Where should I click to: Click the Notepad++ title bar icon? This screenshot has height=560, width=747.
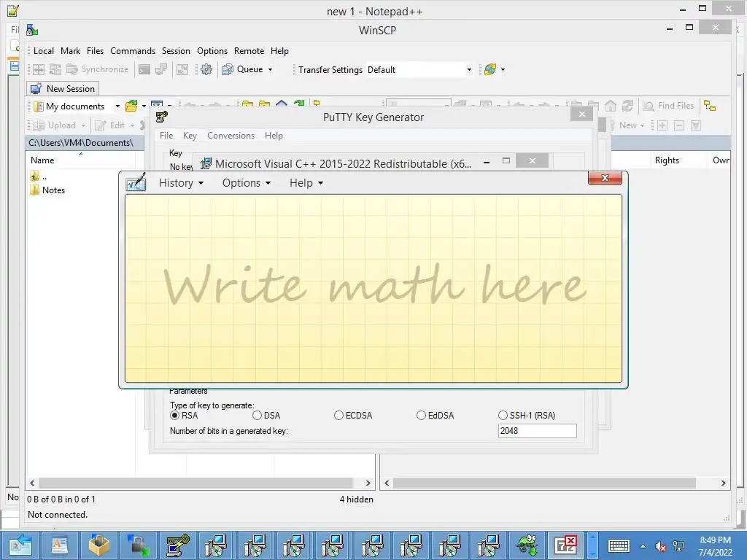point(13,10)
